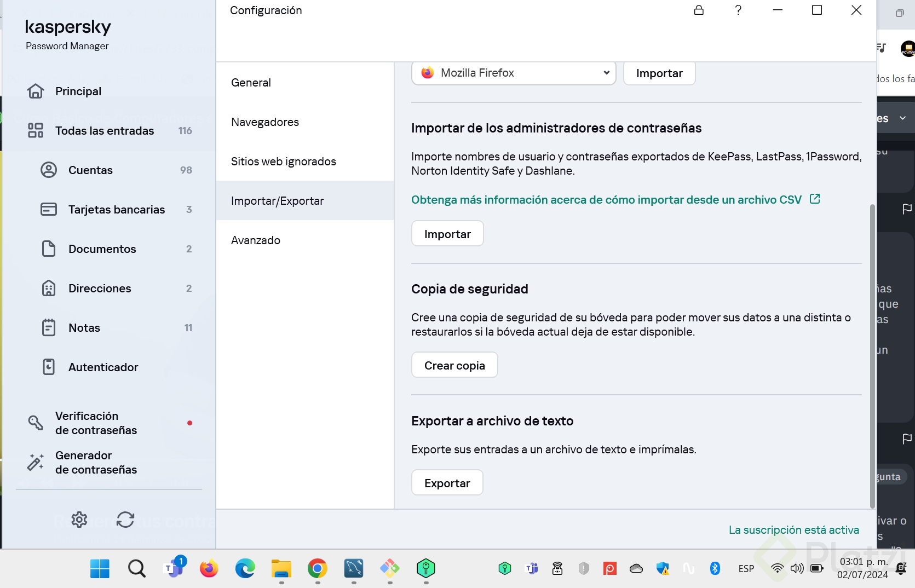Open the Principal home icon

coord(36,91)
